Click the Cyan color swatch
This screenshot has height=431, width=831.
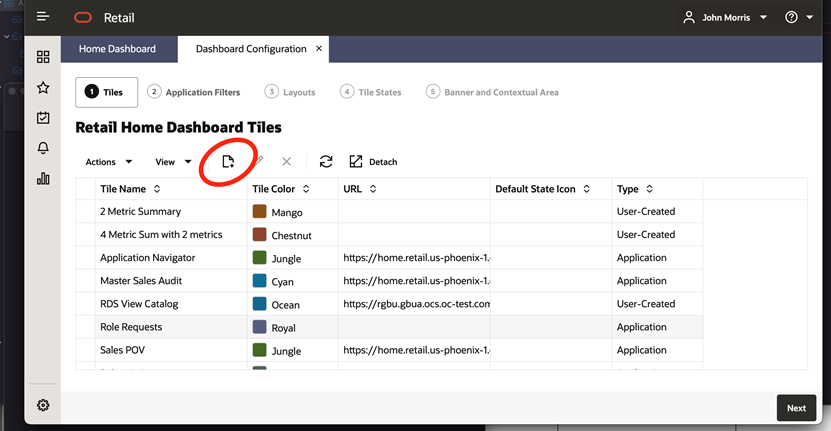259,280
